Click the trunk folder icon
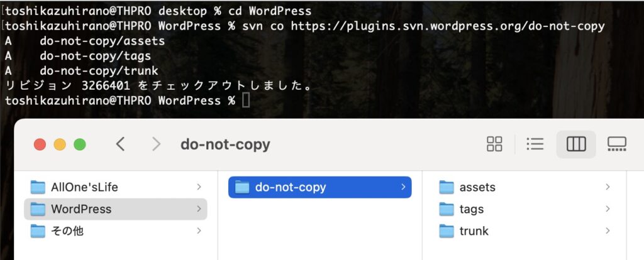 coord(447,231)
